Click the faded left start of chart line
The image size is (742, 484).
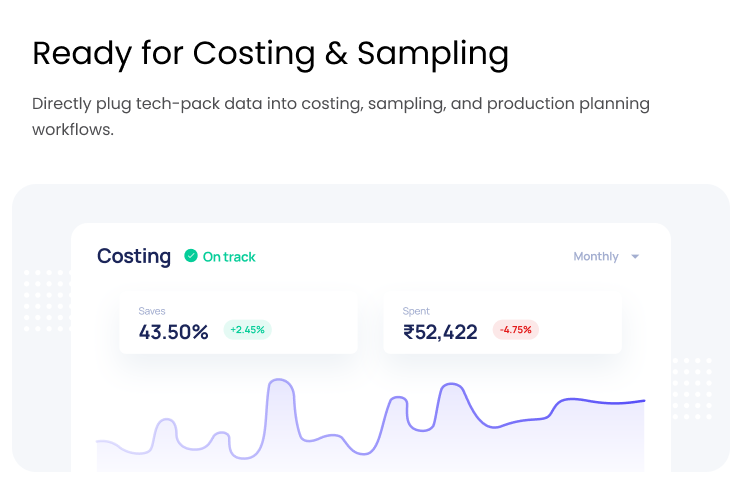[102, 441]
